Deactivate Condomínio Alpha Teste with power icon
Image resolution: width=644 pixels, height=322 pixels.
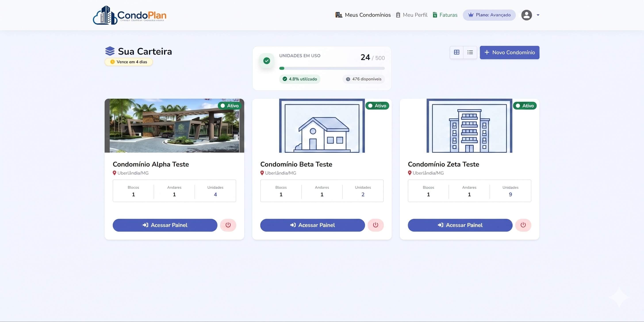(228, 225)
